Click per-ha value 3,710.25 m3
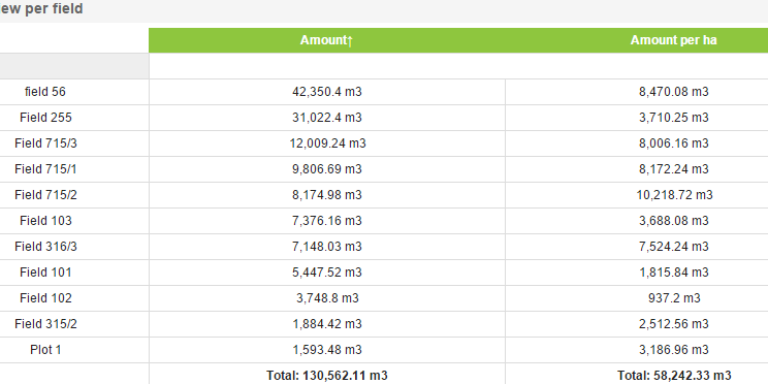Image resolution: width=768 pixels, height=384 pixels. [674, 118]
